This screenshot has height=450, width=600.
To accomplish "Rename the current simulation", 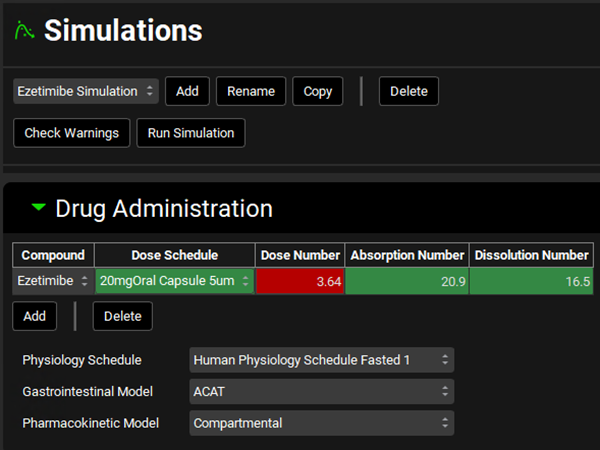I will click(251, 91).
